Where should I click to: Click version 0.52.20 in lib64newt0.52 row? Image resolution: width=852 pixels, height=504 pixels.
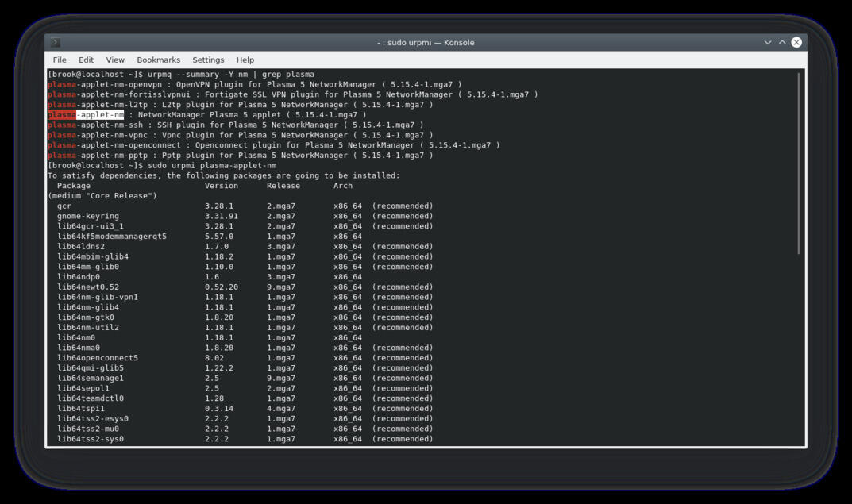click(x=222, y=287)
